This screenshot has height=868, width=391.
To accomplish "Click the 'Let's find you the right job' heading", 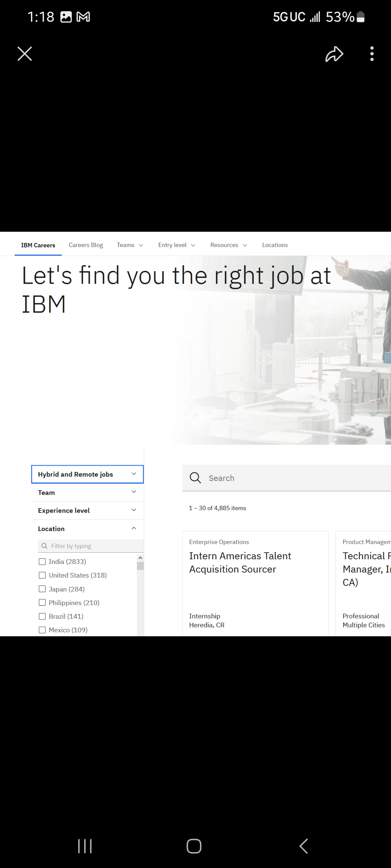I will point(176,289).
